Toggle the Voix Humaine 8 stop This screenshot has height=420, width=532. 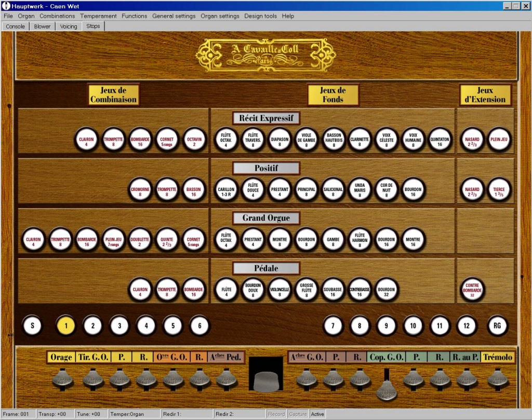[x=413, y=140]
